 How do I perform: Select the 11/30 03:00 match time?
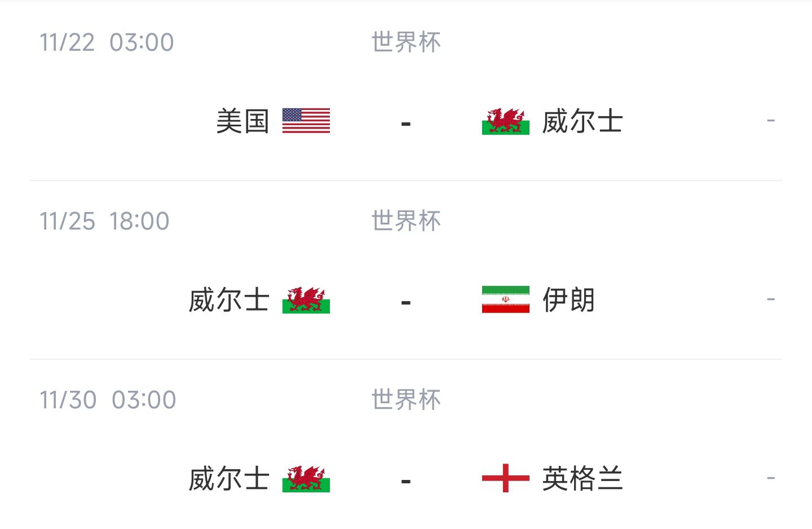[108, 400]
